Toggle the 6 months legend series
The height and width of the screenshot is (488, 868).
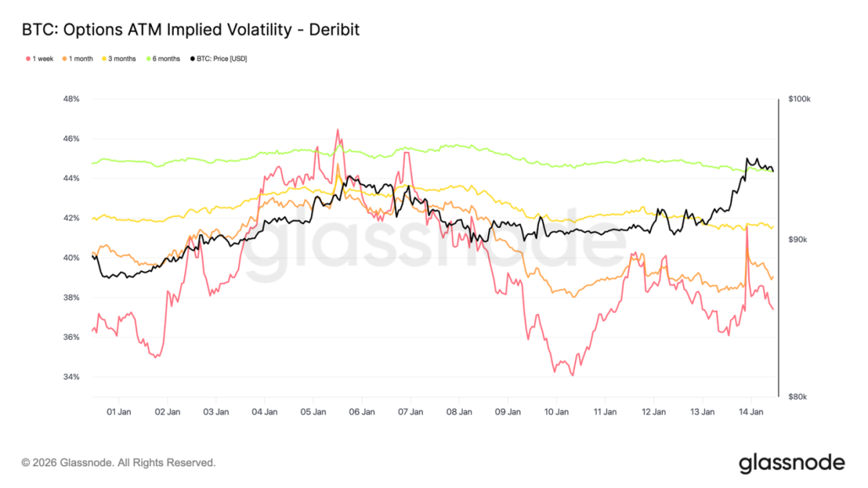pyautogui.click(x=163, y=59)
